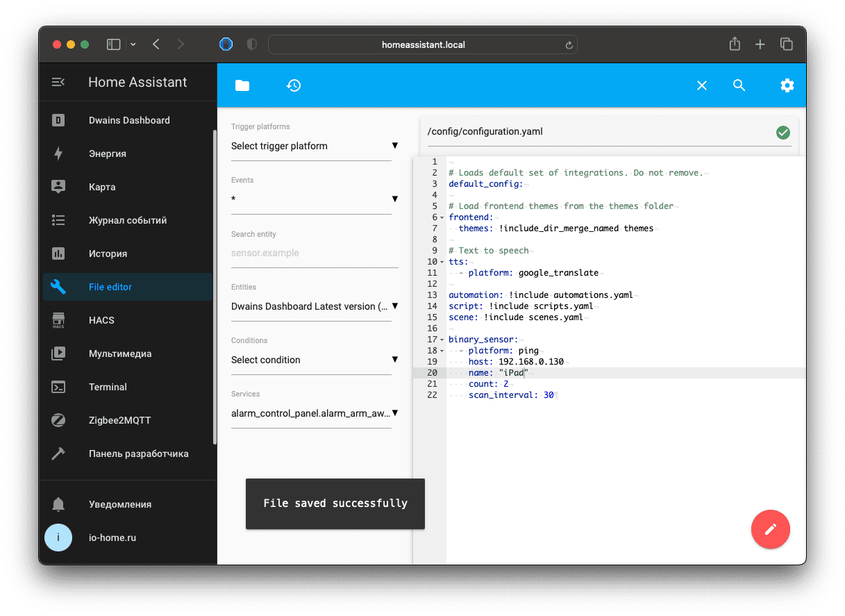Go to Zigbee2MQTT in sidebar
This screenshot has width=845, height=616.
click(119, 420)
